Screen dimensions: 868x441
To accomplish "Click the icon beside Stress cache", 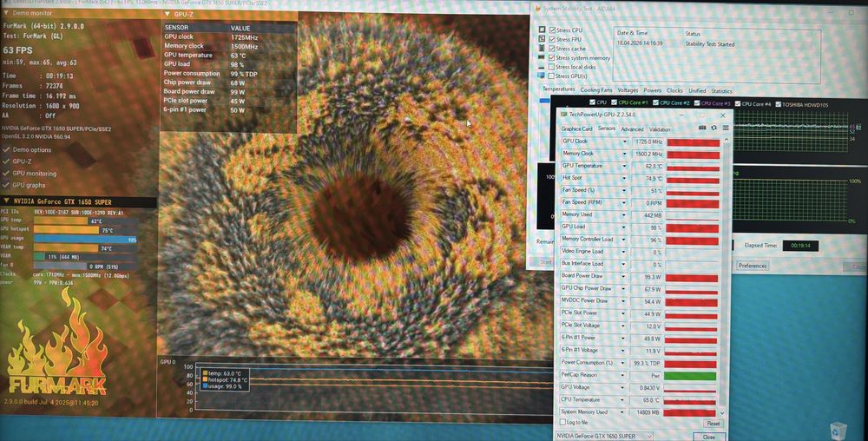I will [x=542, y=48].
